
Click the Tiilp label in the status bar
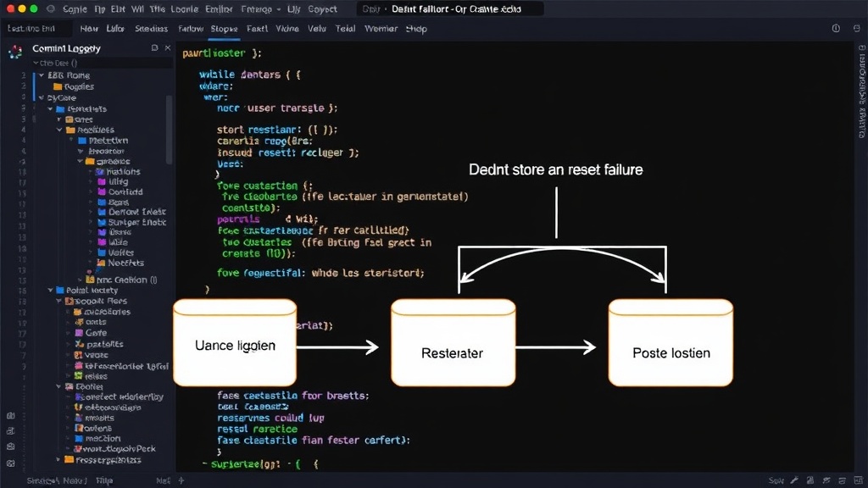tap(104, 480)
